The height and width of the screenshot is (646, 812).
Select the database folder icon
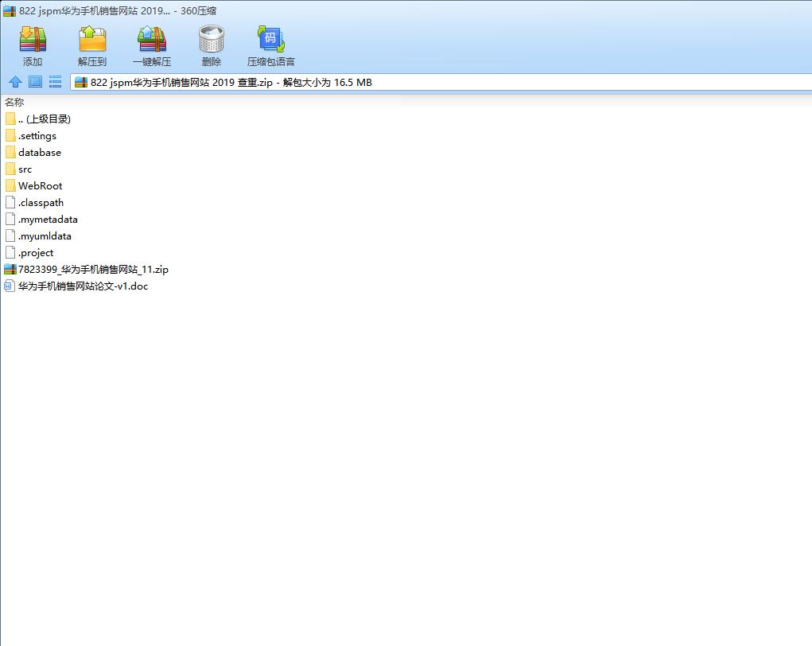(10, 152)
